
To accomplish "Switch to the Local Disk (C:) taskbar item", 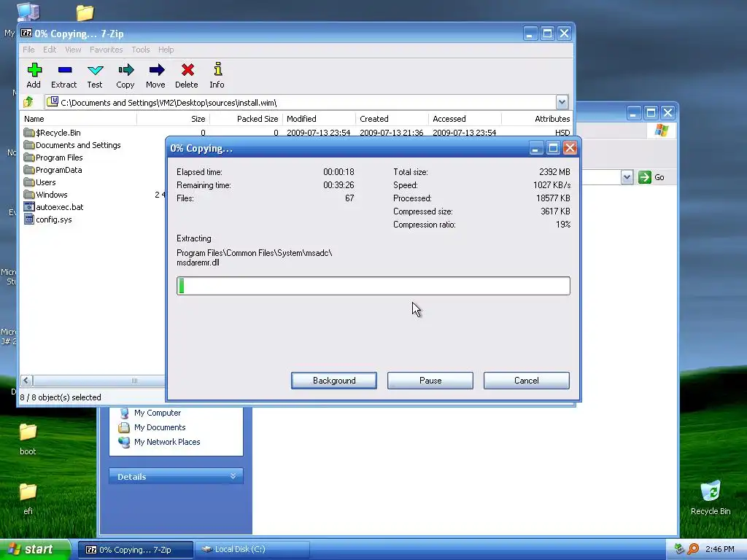I will [252, 549].
